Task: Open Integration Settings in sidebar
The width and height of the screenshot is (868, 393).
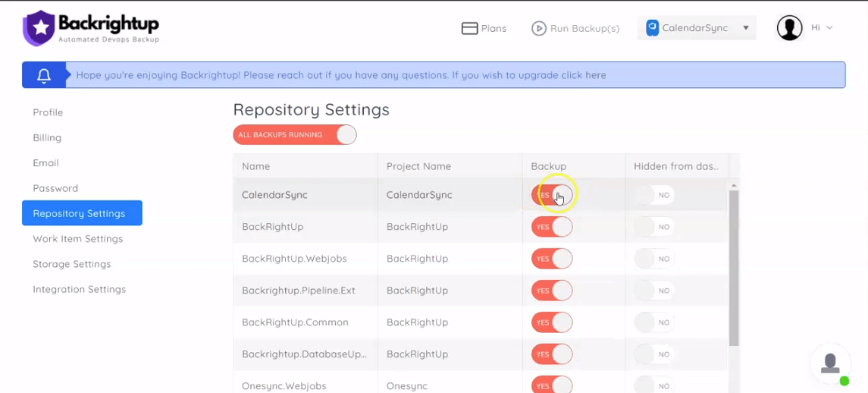Action: tap(79, 289)
